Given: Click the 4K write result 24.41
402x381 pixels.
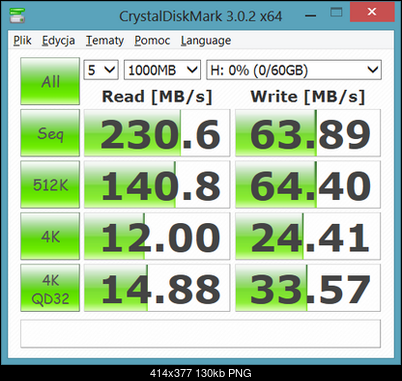Looking at the screenshot, I should 308,236.
